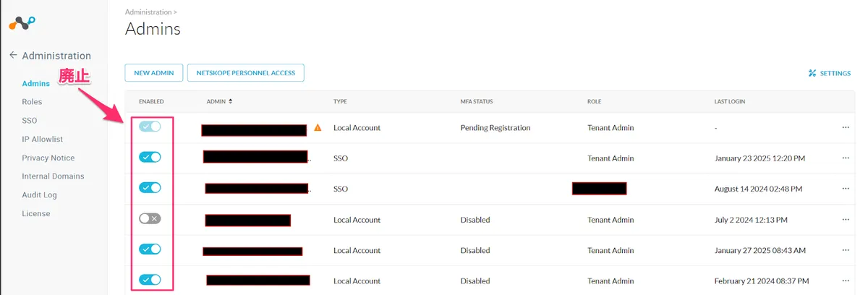This screenshot has width=868, height=295.
Task: Disable the admin last logged in January 27 2025
Action: pyautogui.click(x=150, y=249)
